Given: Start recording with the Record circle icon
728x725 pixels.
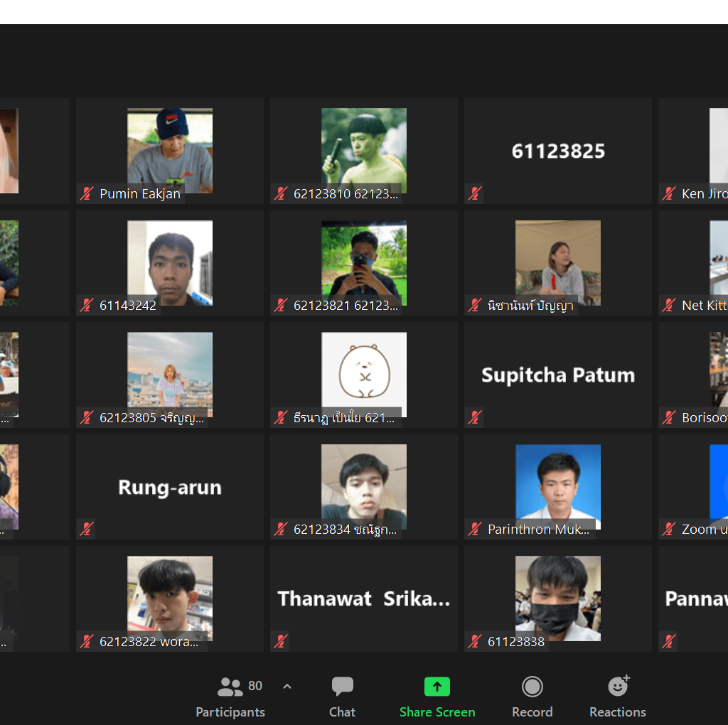Looking at the screenshot, I should point(532,687).
